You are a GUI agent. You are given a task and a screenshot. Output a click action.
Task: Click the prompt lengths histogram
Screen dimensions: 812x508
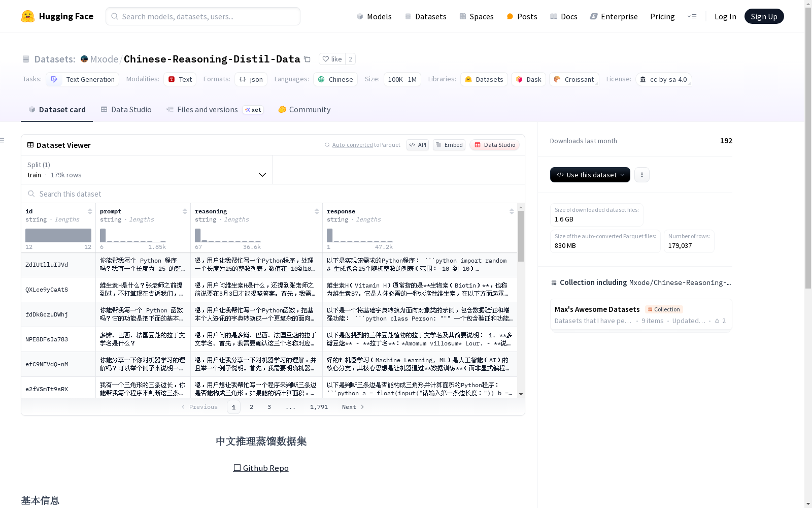pyautogui.click(x=133, y=235)
